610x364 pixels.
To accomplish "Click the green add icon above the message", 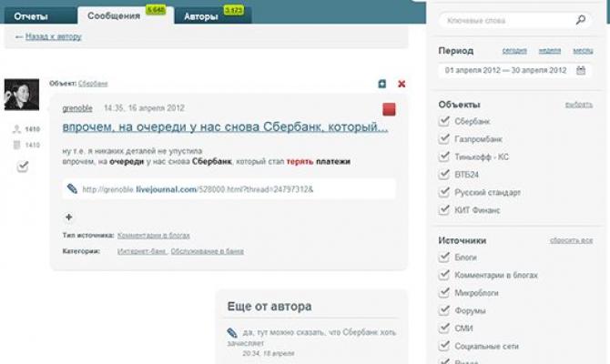I will [x=382, y=84].
